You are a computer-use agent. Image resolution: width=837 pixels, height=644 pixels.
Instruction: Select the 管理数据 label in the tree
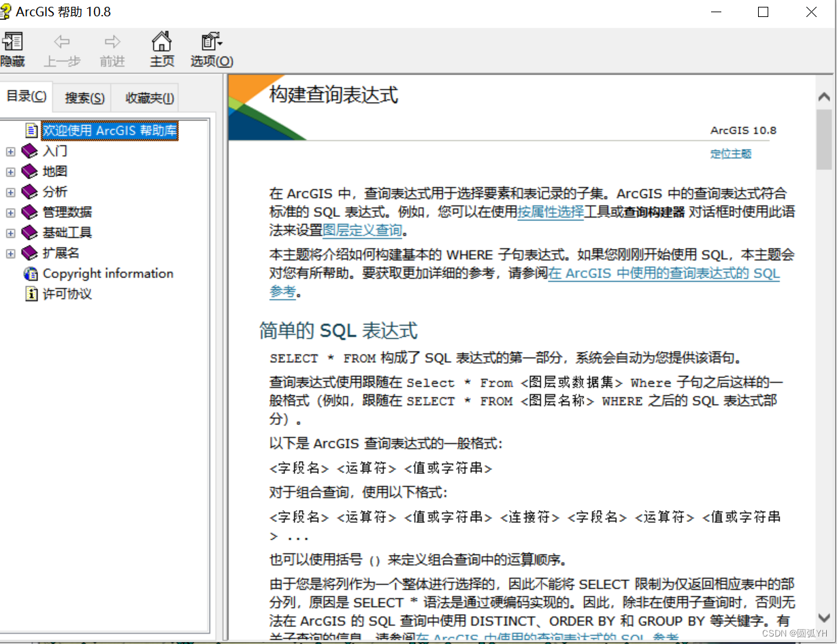coord(67,212)
